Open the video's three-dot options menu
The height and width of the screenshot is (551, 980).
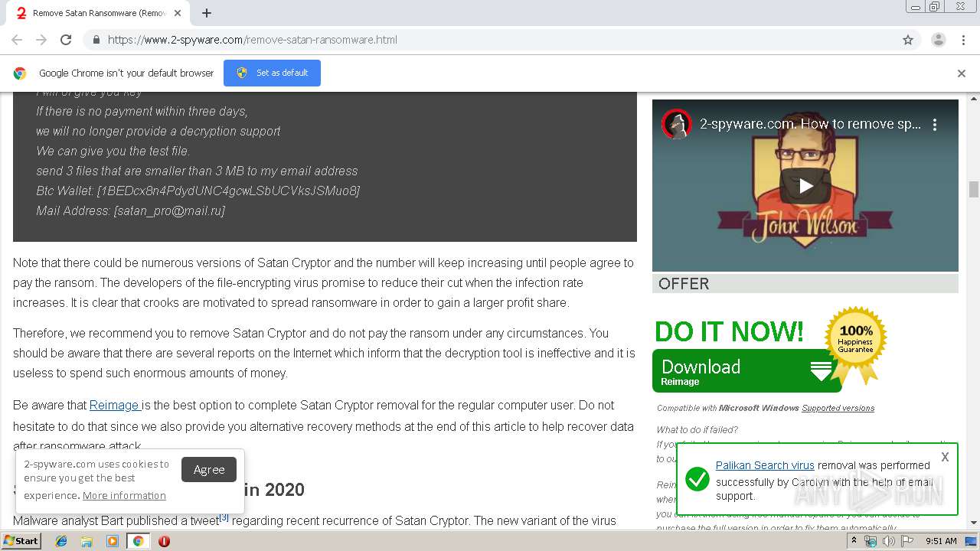[935, 124]
